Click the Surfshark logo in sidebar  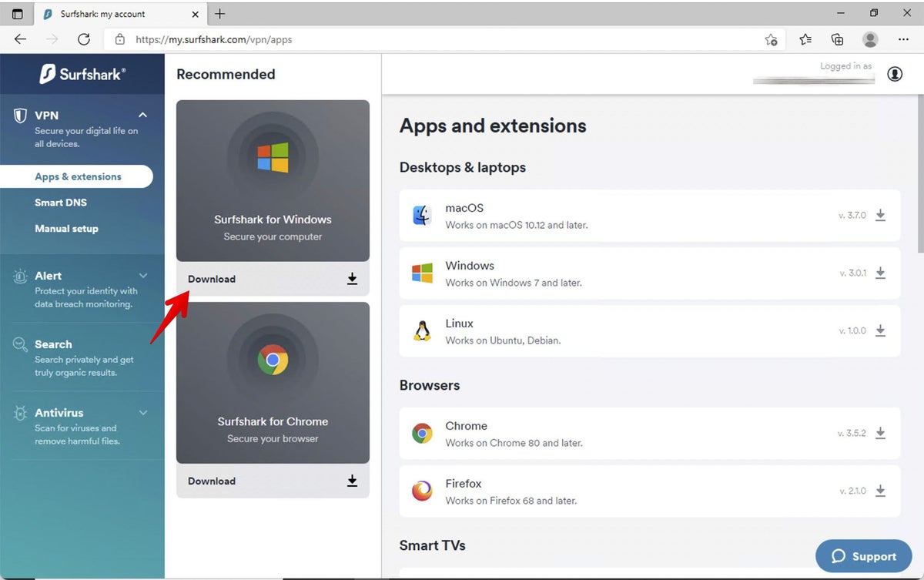click(82, 74)
